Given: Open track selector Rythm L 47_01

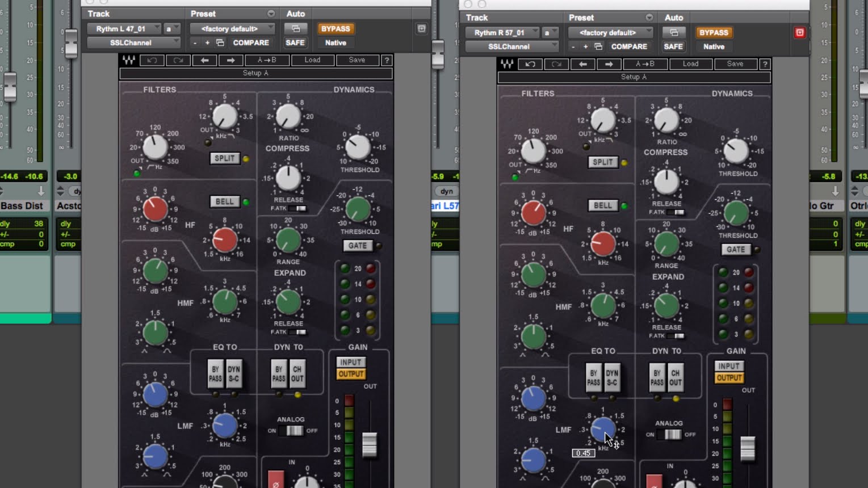Looking at the screenshot, I should click(x=124, y=28).
